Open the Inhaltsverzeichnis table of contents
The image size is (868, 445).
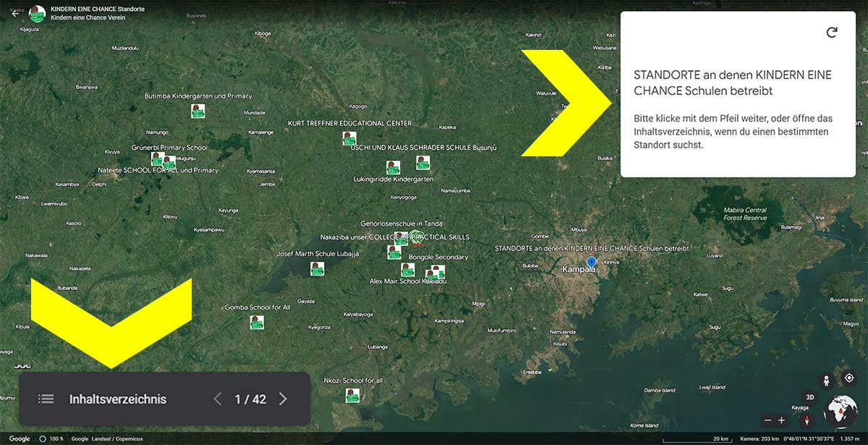pyautogui.click(x=118, y=399)
